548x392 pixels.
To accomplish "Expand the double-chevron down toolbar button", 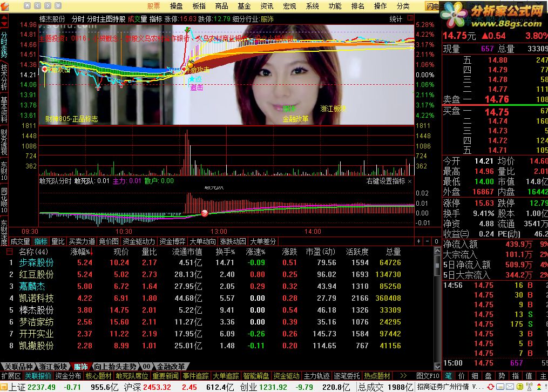I will pos(58,5).
